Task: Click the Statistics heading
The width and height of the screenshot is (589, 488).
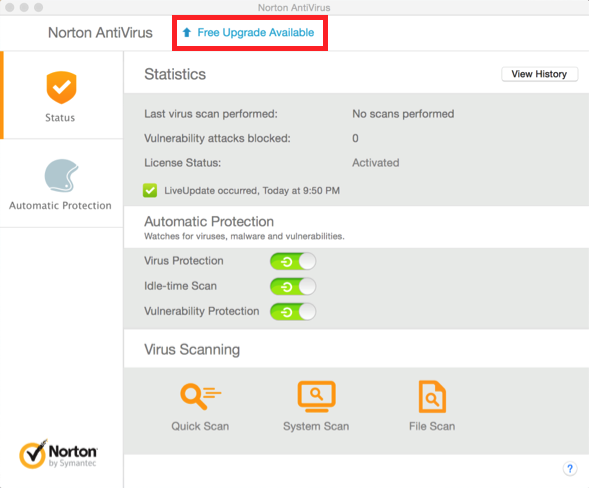Action: pyautogui.click(x=175, y=74)
